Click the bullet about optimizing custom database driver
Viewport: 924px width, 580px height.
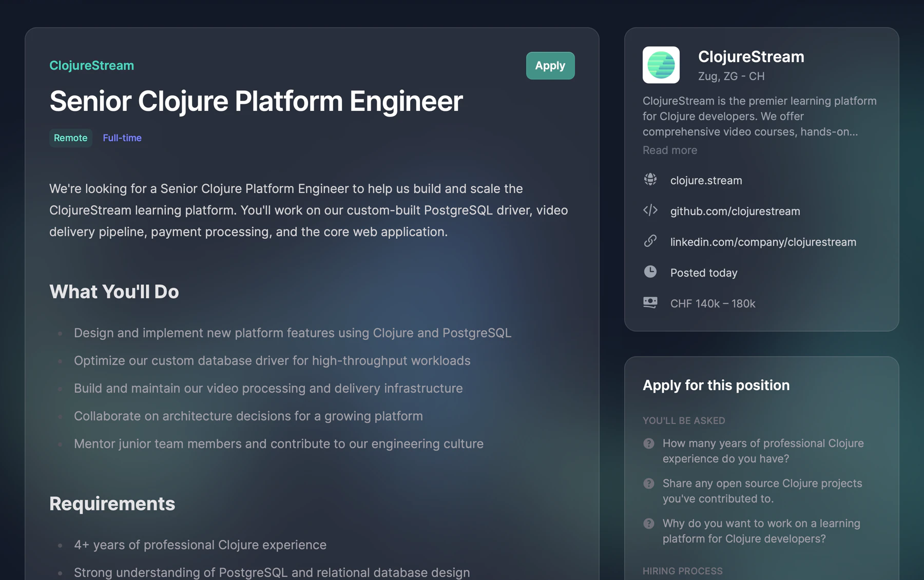tap(272, 361)
